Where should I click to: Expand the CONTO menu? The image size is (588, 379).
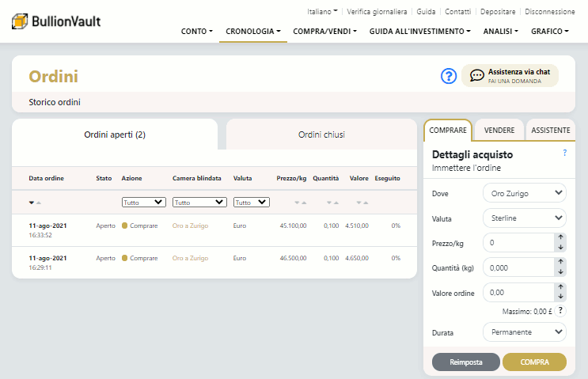click(x=197, y=32)
